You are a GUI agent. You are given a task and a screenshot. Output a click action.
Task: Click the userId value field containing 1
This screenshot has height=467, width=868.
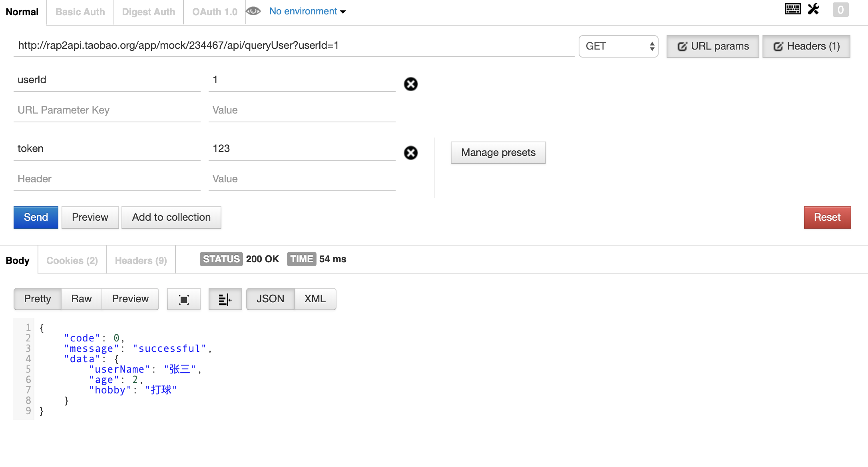302,80
